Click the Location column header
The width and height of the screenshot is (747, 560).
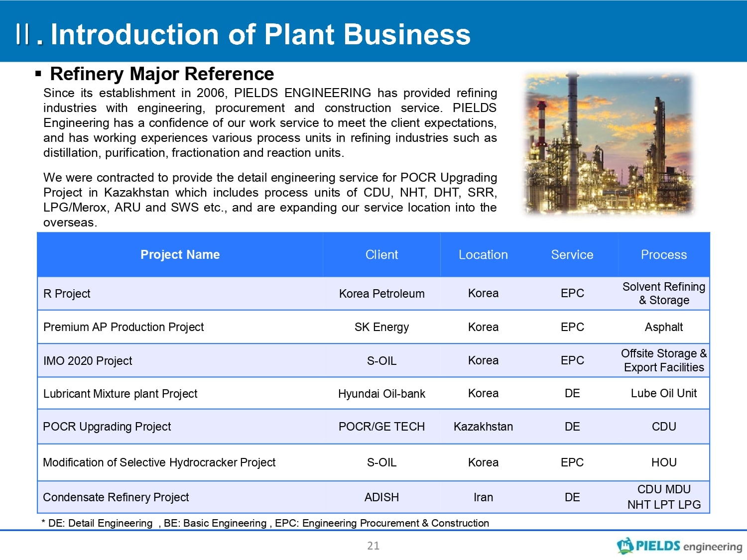(x=483, y=254)
